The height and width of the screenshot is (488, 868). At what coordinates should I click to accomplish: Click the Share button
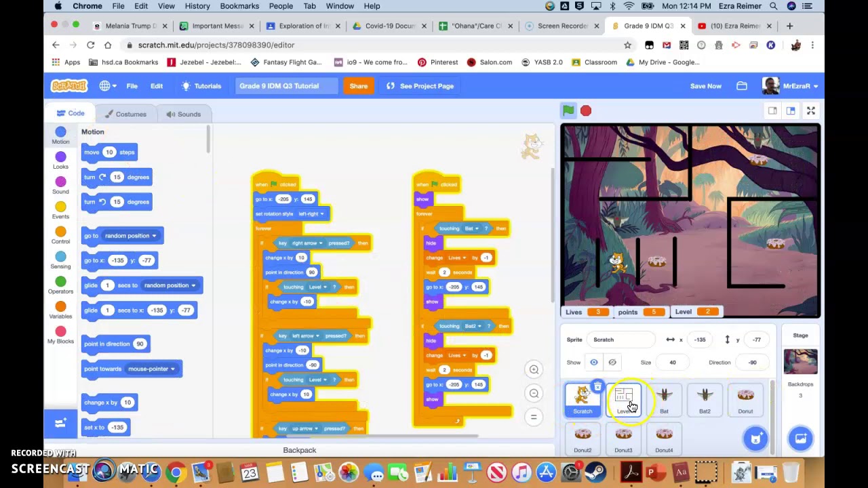coord(359,86)
